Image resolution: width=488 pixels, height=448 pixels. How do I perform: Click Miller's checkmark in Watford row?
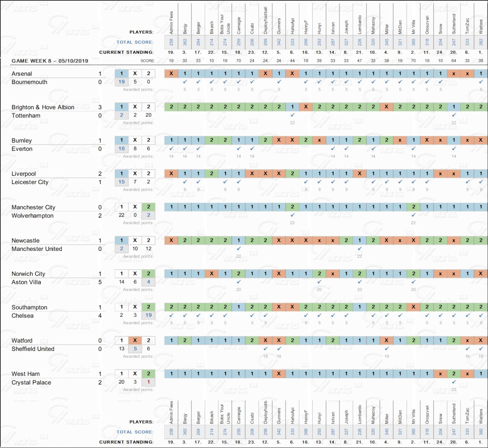(386, 349)
